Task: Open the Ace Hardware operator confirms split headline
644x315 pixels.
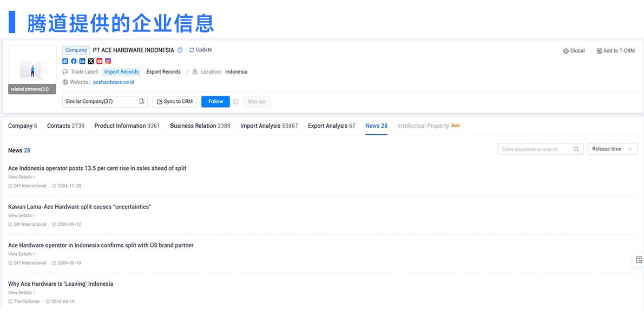Action: pos(101,245)
